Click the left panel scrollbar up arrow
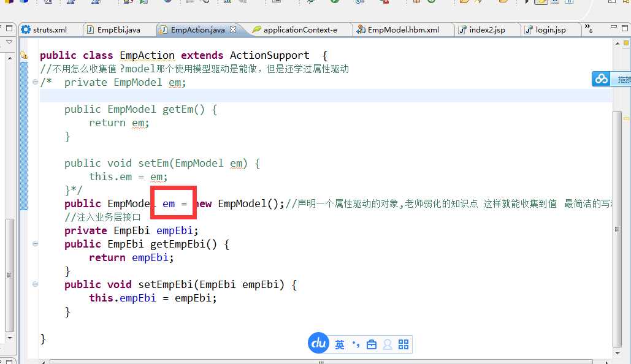 (10, 58)
